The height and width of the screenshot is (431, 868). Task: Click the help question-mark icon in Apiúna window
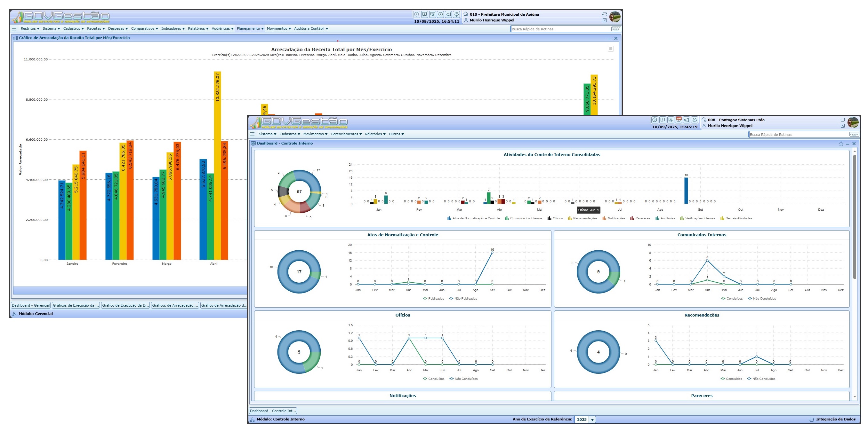(416, 14)
